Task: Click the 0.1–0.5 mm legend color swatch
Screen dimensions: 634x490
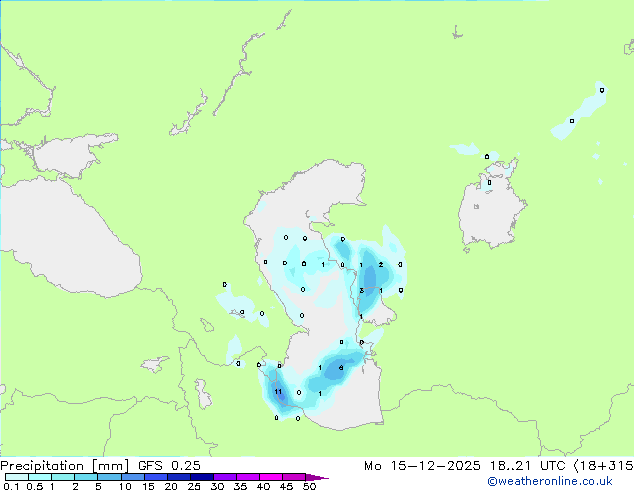Action: 17,477
